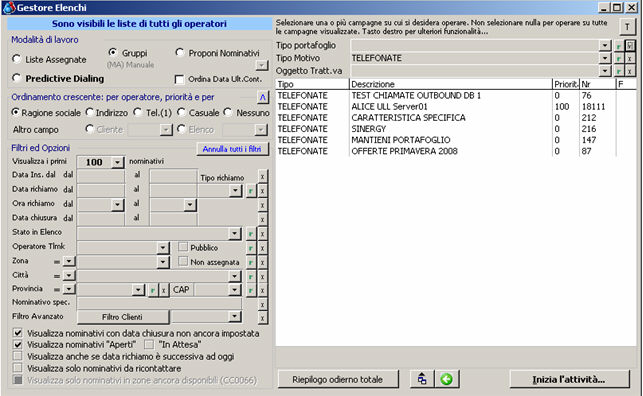Viewport: 643px width, 396px height.
Task: Uncheck Visualizza nominativi con data chiusura non impostata
Action: click(x=18, y=333)
